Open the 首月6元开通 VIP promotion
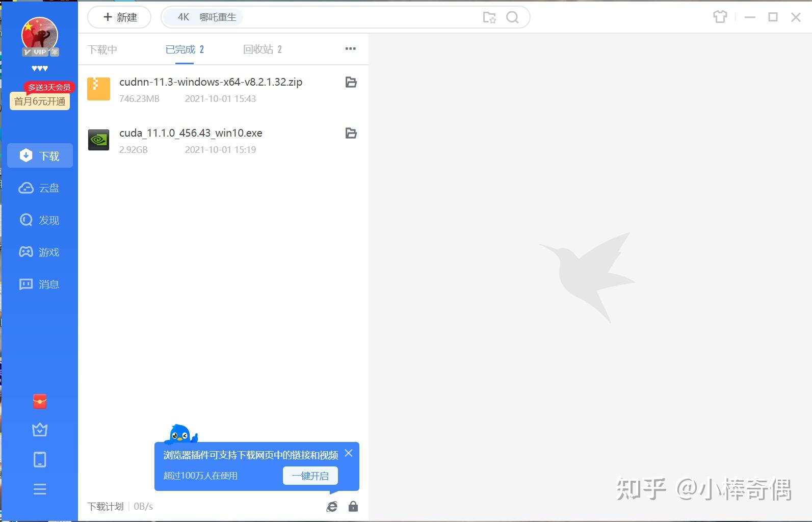 (40, 101)
